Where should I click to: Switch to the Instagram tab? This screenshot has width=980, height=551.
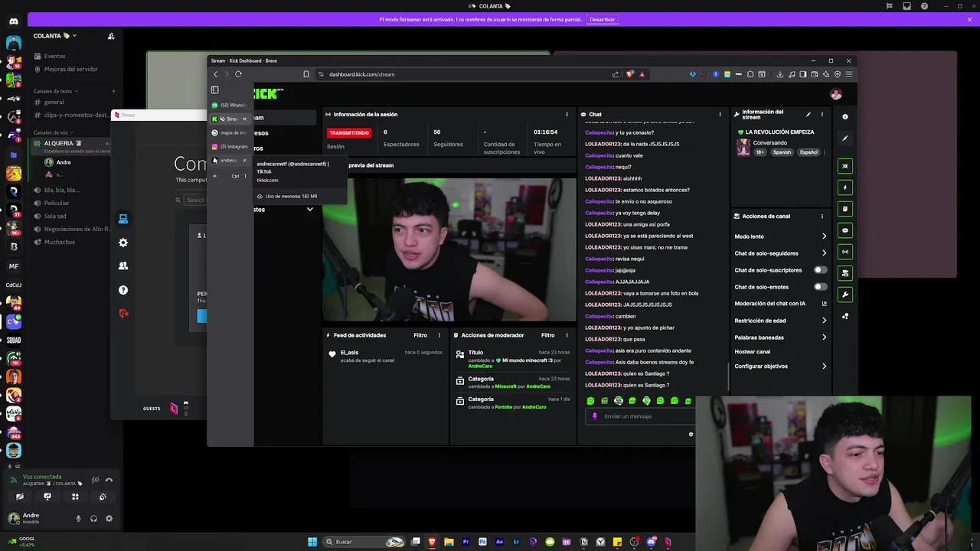click(230, 146)
